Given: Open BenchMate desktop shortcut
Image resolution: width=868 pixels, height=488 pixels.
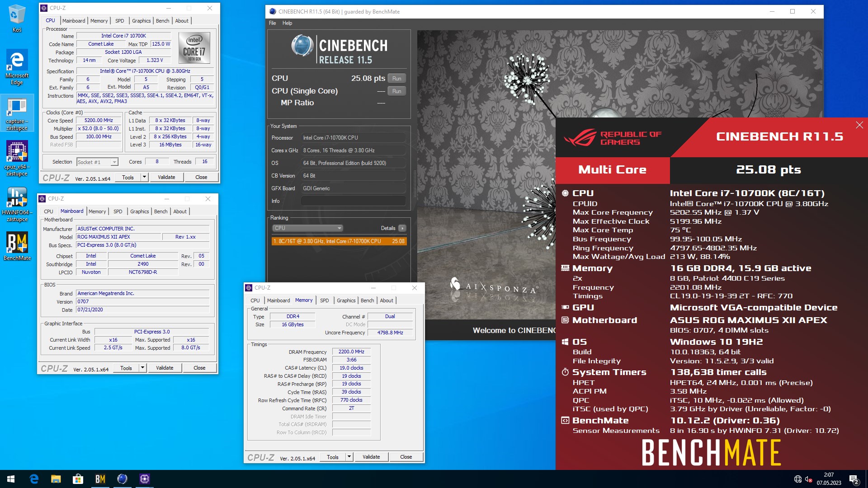Looking at the screenshot, I should [17, 247].
